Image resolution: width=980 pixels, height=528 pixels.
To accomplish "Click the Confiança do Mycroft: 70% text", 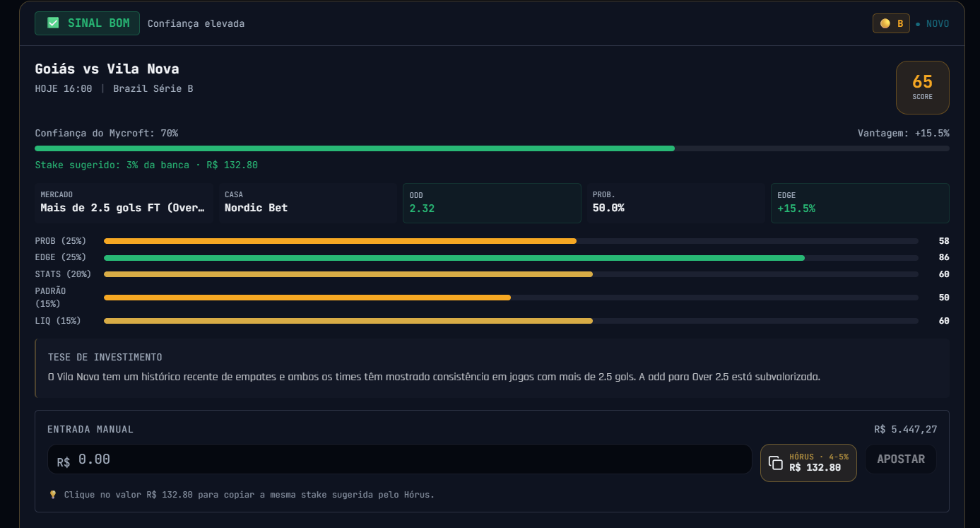I will point(106,133).
